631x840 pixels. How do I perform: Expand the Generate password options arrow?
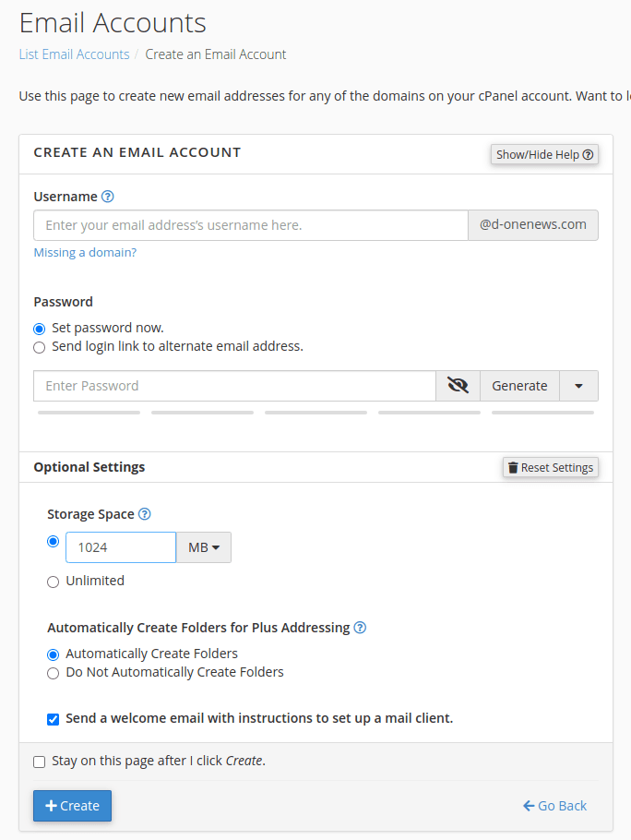pos(578,386)
